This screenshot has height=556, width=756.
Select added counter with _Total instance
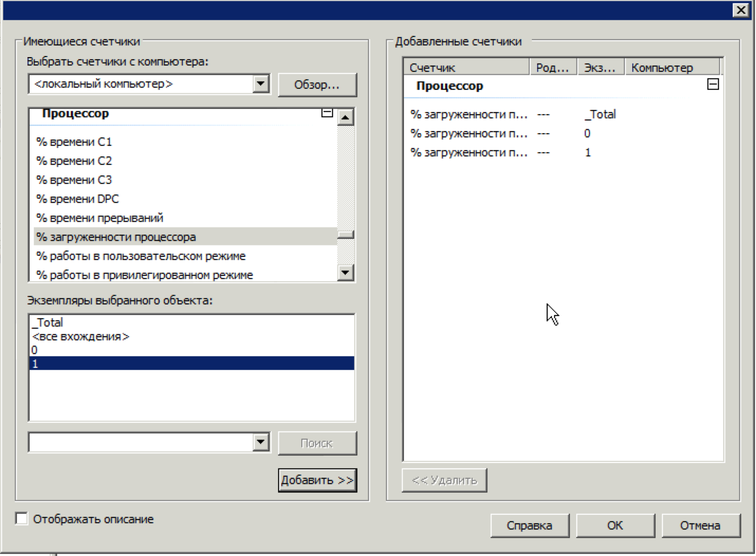point(468,114)
